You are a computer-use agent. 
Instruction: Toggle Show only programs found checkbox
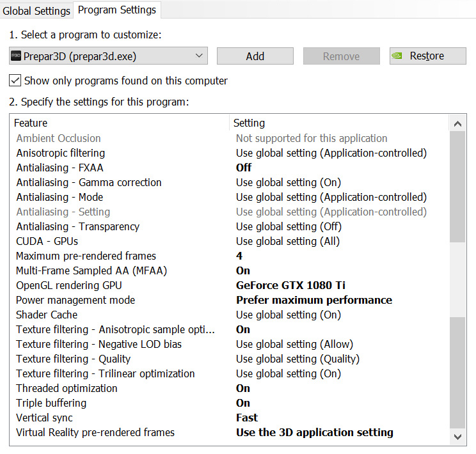tap(15, 81)
